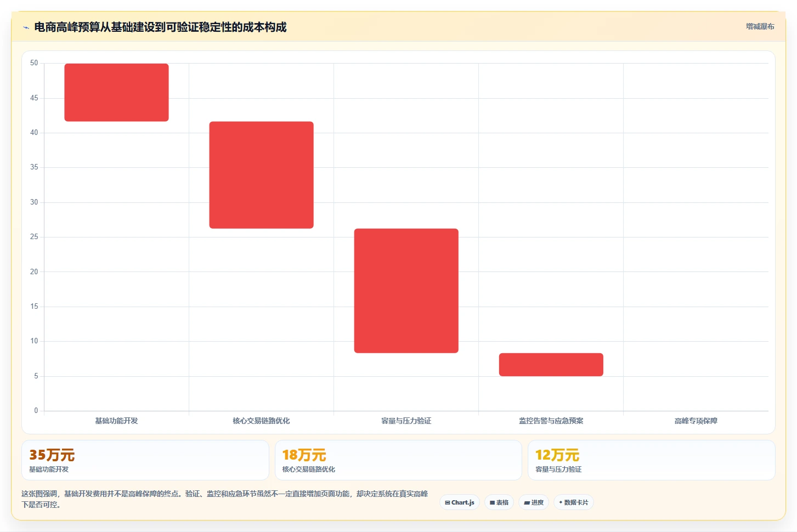Click the 高峰专项保障 axis label
This screenshot has height=532, width=797.
pyautogui.click(x=696, y=421)
